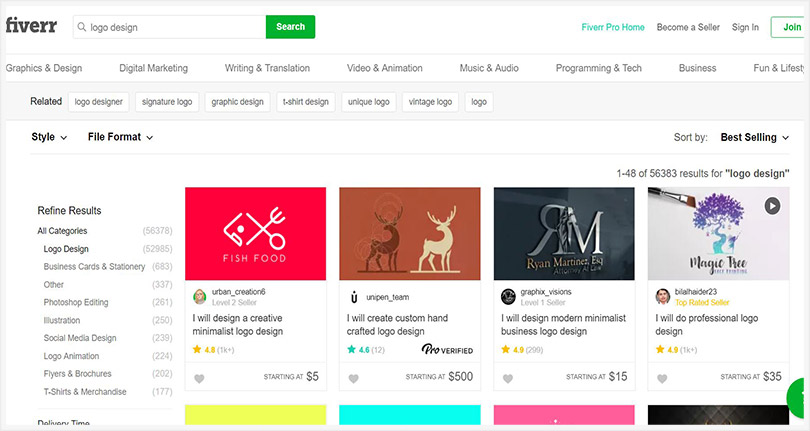Filter by Photoshop Editing category

76,302
